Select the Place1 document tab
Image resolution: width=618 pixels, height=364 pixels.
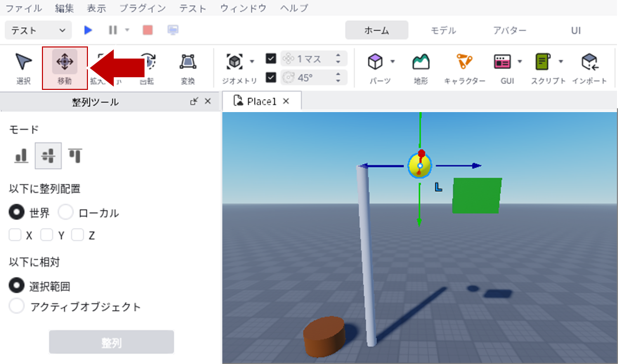coord(262,101)
